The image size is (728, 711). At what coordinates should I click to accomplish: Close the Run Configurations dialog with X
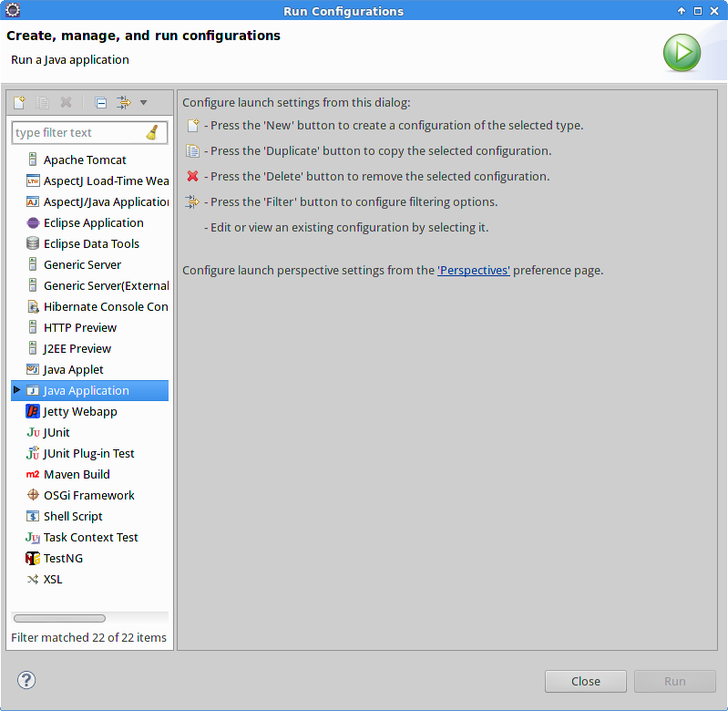714,11
